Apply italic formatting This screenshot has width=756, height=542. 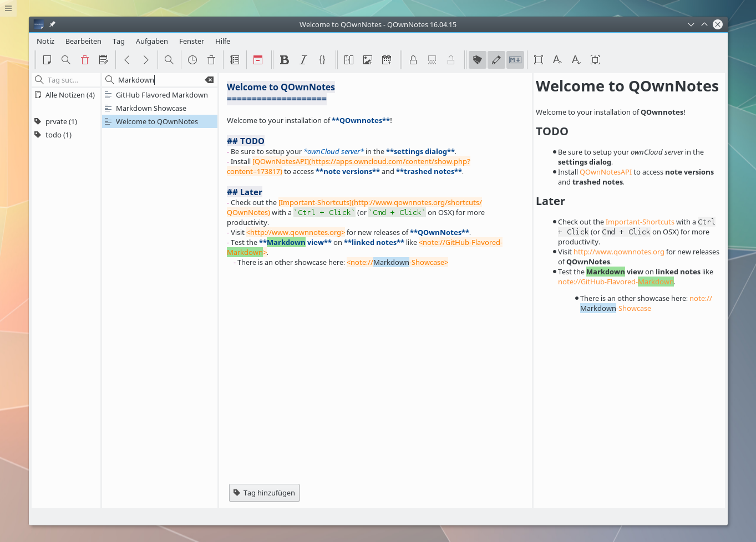(x=303, y=60)
